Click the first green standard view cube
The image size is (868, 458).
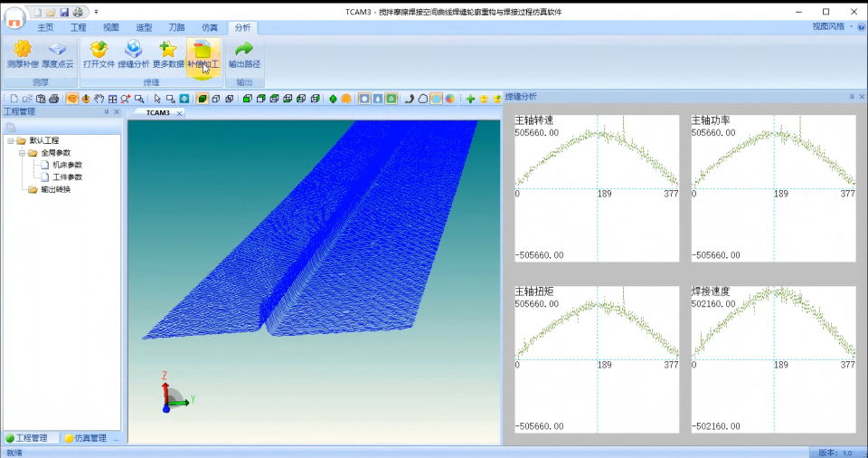click(248, 99)
